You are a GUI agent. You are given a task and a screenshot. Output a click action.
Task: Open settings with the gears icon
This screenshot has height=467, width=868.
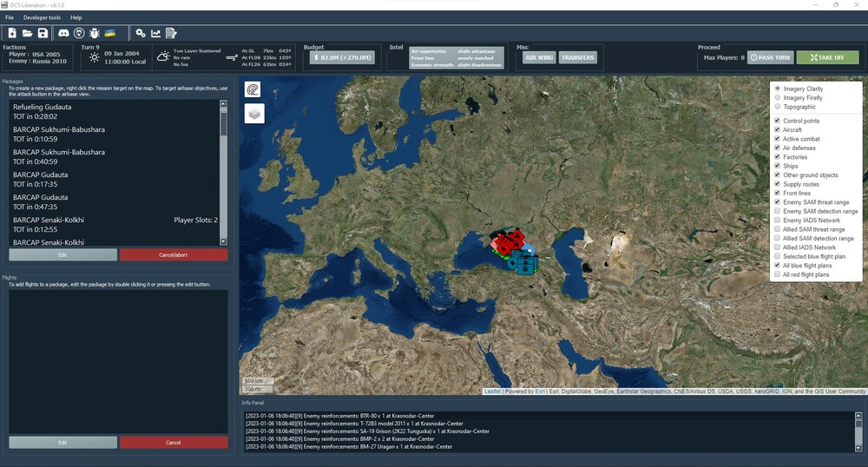point(141,33)
